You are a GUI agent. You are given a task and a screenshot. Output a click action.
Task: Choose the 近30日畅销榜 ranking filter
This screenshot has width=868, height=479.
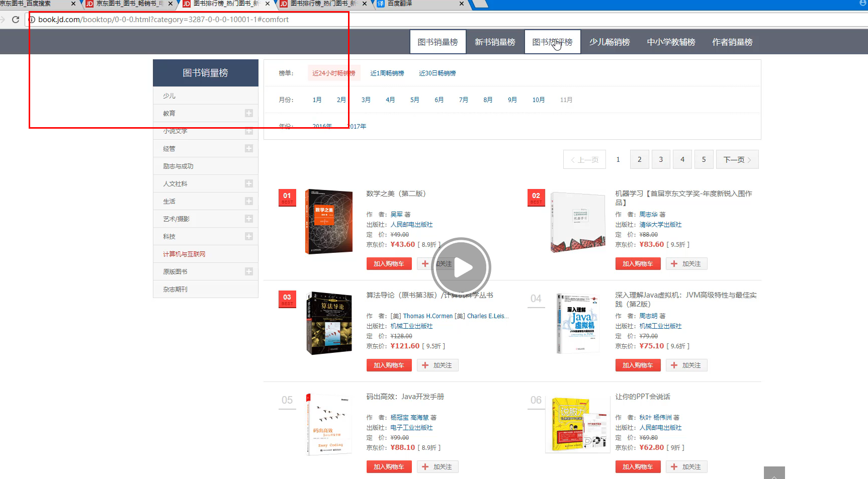(437, 73)
